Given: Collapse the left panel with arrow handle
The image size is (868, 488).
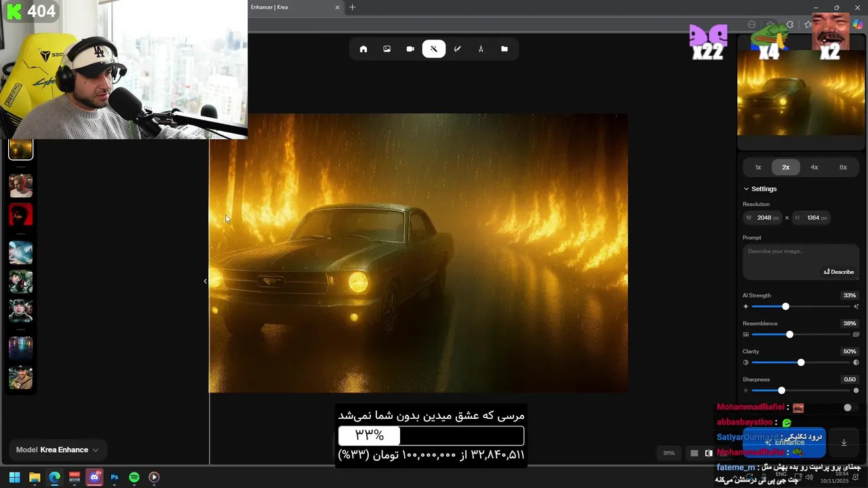Looking at the screenshot, I should click(x=205, y=281).
